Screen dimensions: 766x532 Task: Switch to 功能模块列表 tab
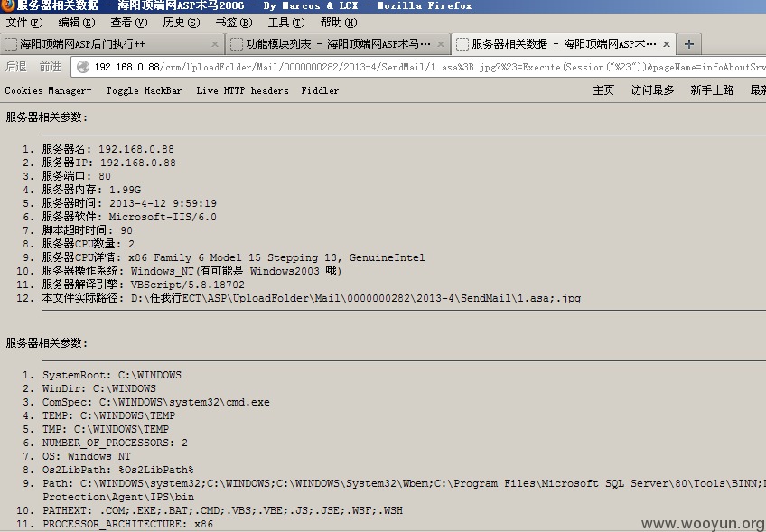pos(338,44)
